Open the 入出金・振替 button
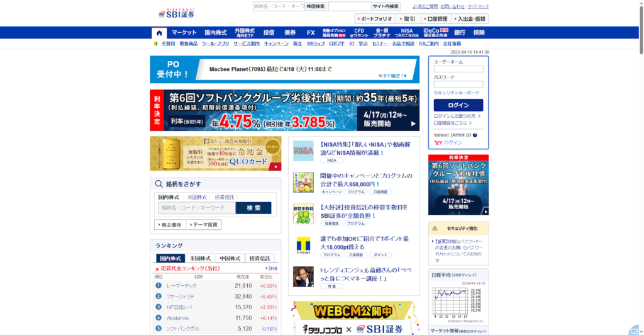644x335 pixels. pyautogui.click(x=470, y=19)
